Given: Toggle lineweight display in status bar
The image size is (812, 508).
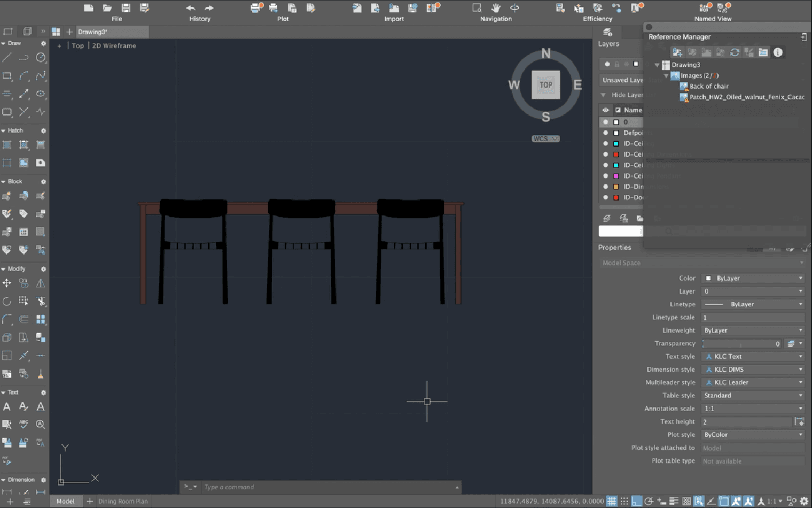Looking at the screenshot, I should point(674,501).
